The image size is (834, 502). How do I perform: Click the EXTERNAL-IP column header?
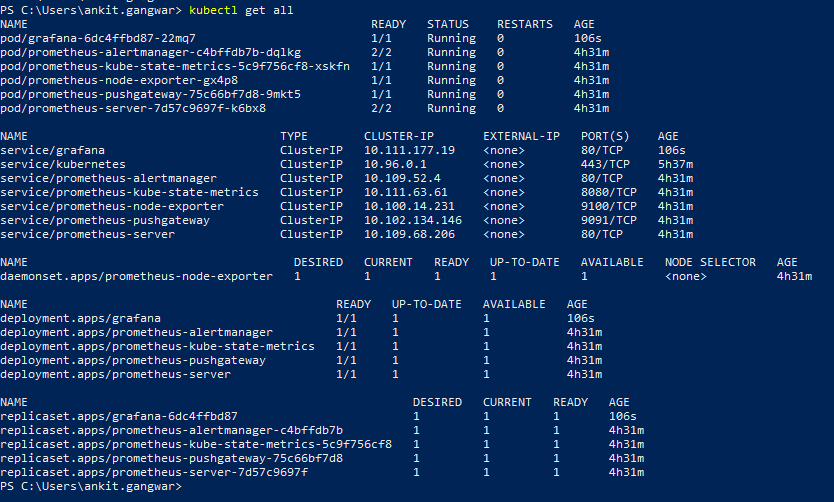click(521, 136)
